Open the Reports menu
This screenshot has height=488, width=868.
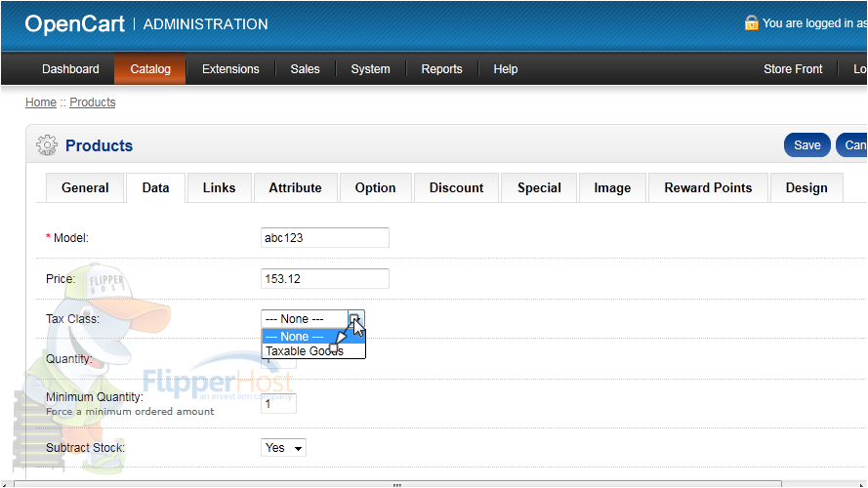[x=441, y=69]
